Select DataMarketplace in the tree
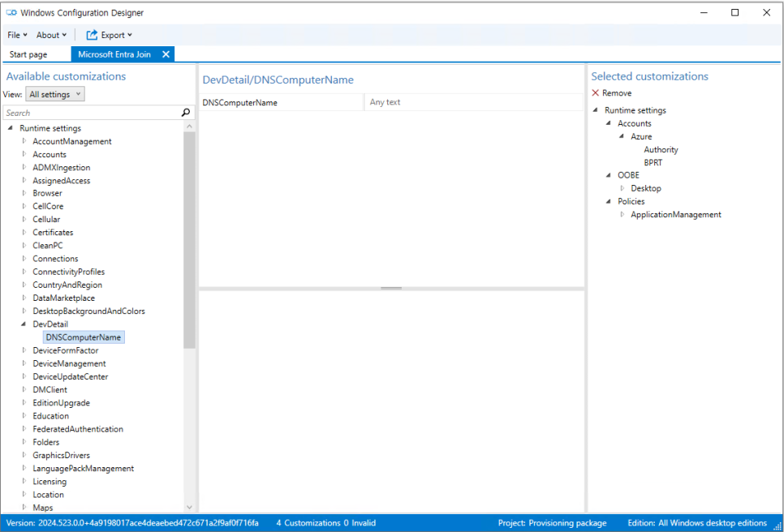 point(64,298)
